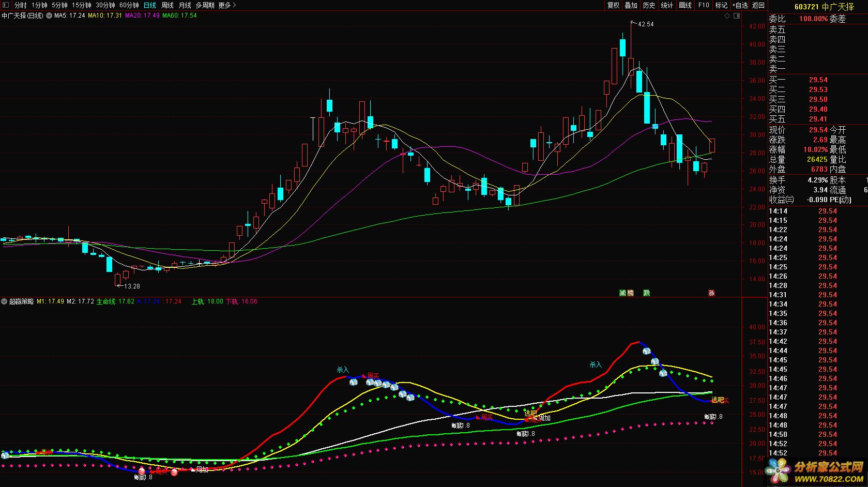Toggle the right info panel icon

pyautogui.click(x=736, y=16)
